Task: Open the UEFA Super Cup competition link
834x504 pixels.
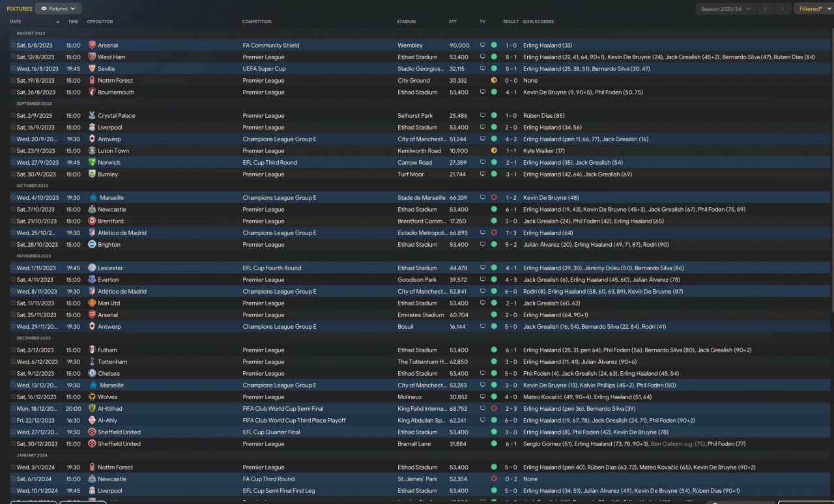Action: 264,69
